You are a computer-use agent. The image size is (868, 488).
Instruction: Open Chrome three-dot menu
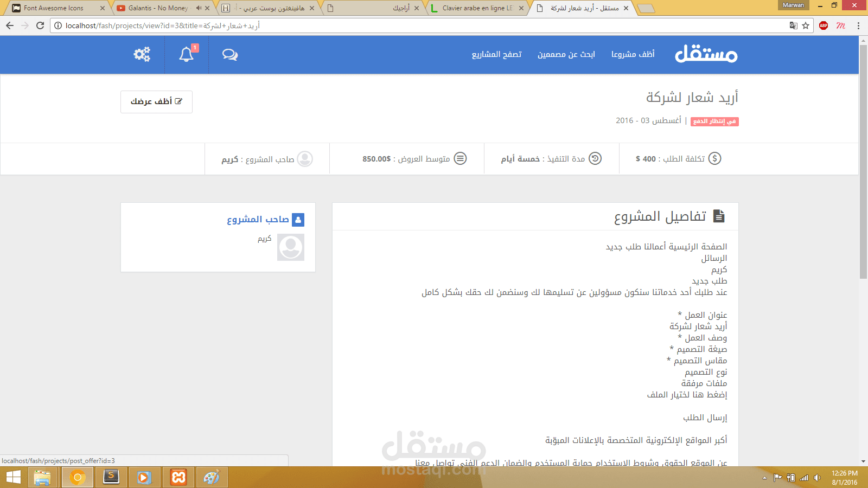[858, 25]
